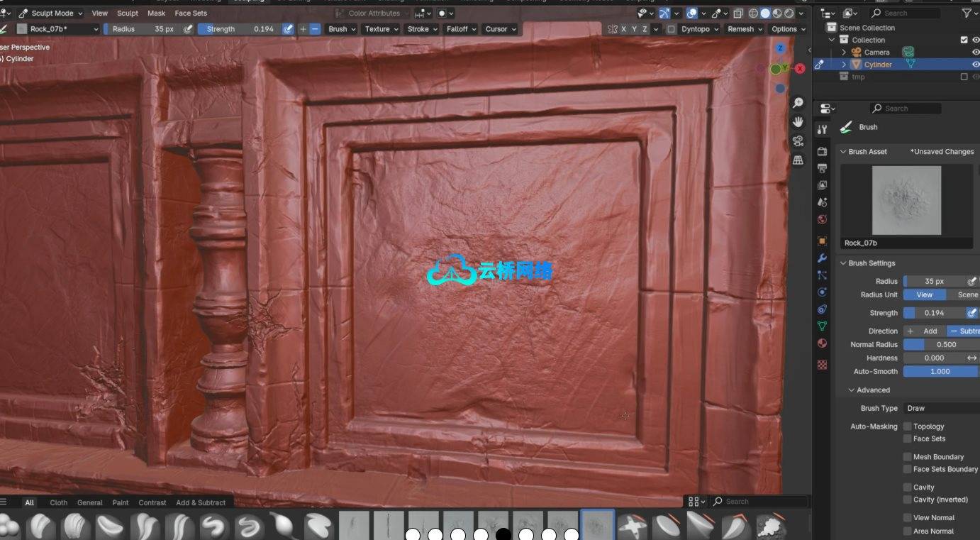Switch perspective/orthographic with the grid icon
Screen dimensions: 980x540
798,160
